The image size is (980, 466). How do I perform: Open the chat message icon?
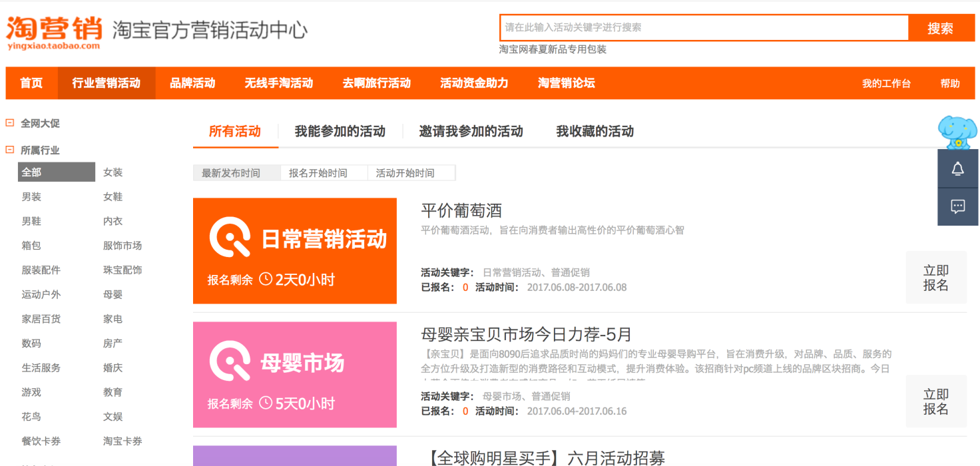click(x=957, y=206)
